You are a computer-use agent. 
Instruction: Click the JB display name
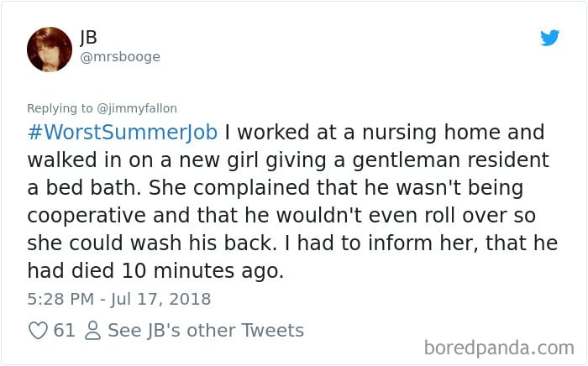point(89,39)
